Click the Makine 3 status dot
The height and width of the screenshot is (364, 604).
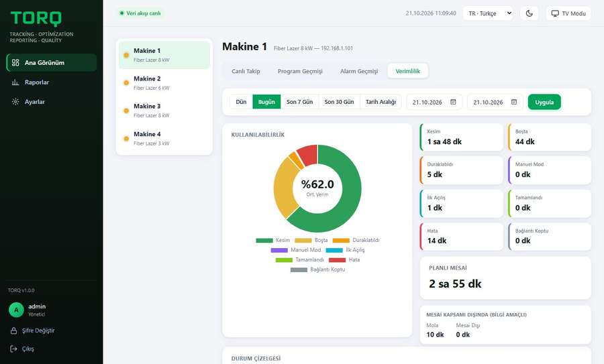[x=126, y=111]
